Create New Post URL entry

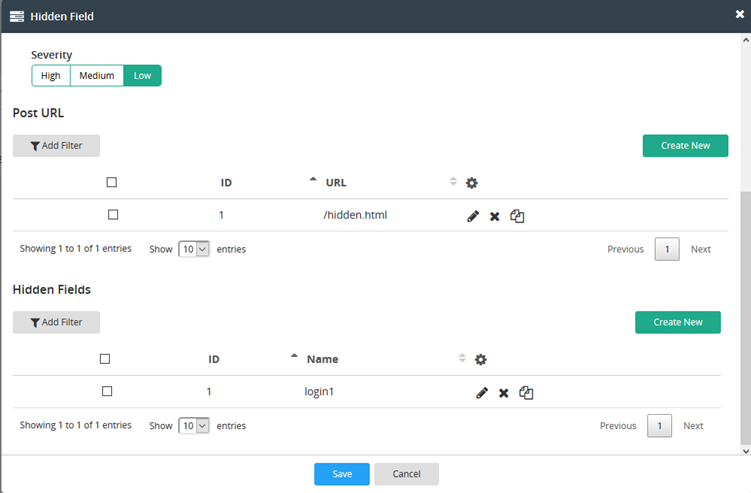[x=685, y=146]
